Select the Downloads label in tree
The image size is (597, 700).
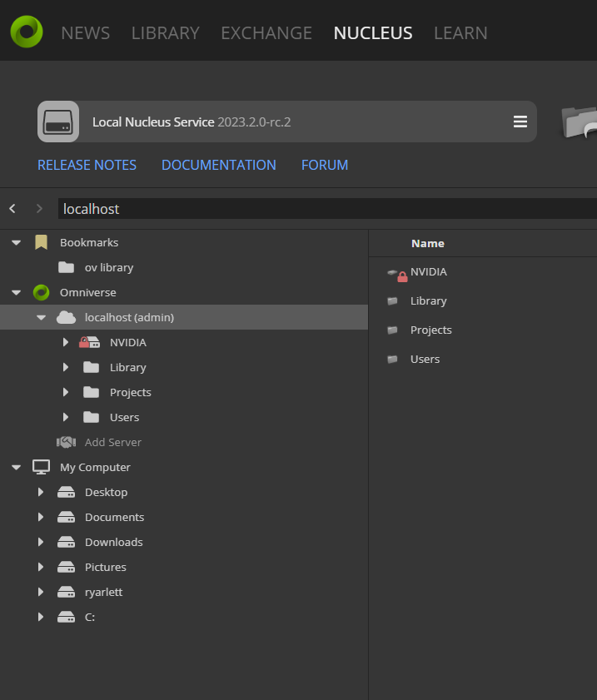click(x=114, y=543)
